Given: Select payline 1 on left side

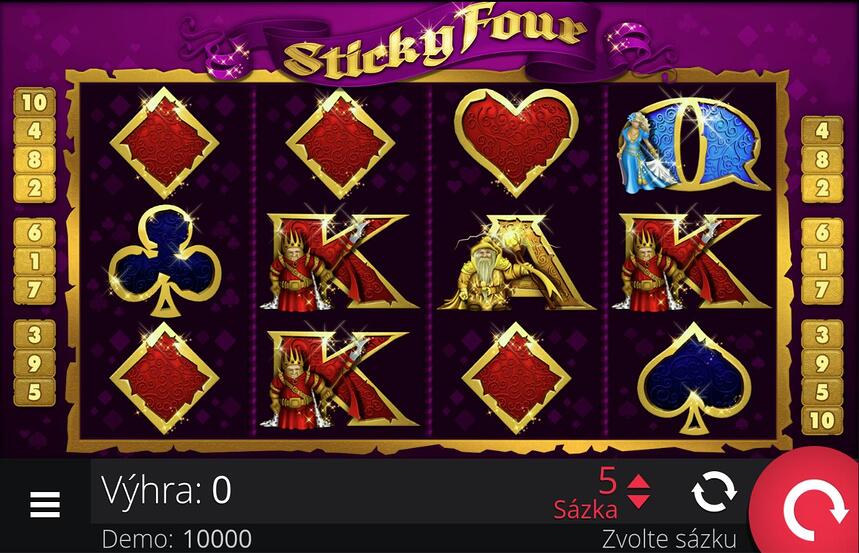Looking at the screenshot, I should pyautogui.click(x=35, y=261).
